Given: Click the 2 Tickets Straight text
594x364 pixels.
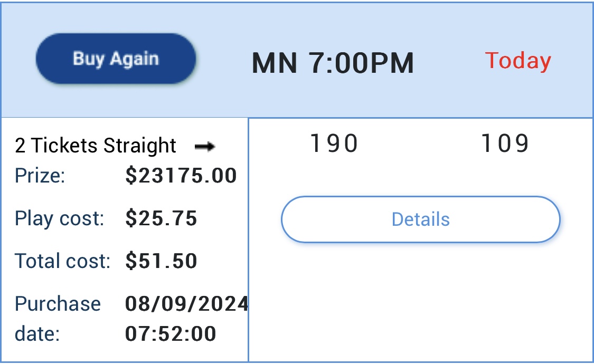Looking at the screenshot, I should [x=96, y=146].
